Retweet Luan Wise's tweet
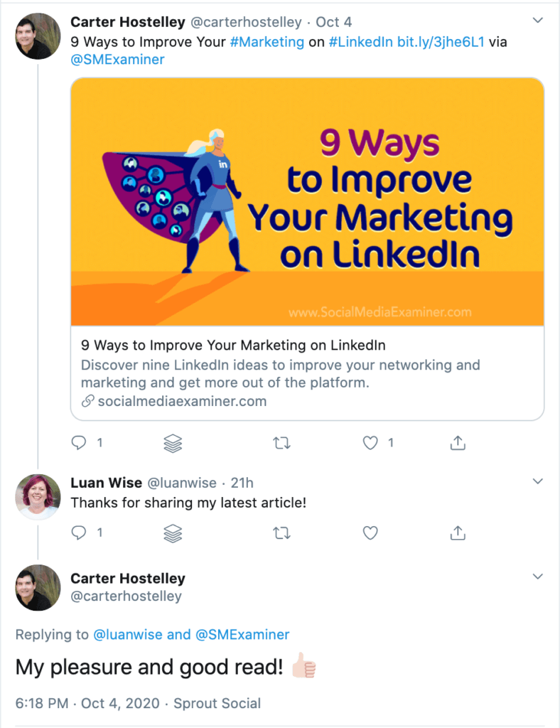Viewport: 560px width, 728px height. [x=281, y=532]
